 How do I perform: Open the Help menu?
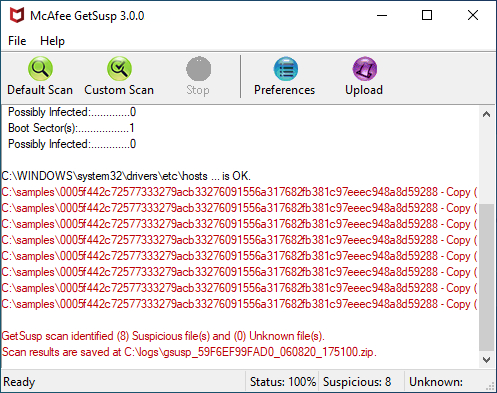(52, 41)
